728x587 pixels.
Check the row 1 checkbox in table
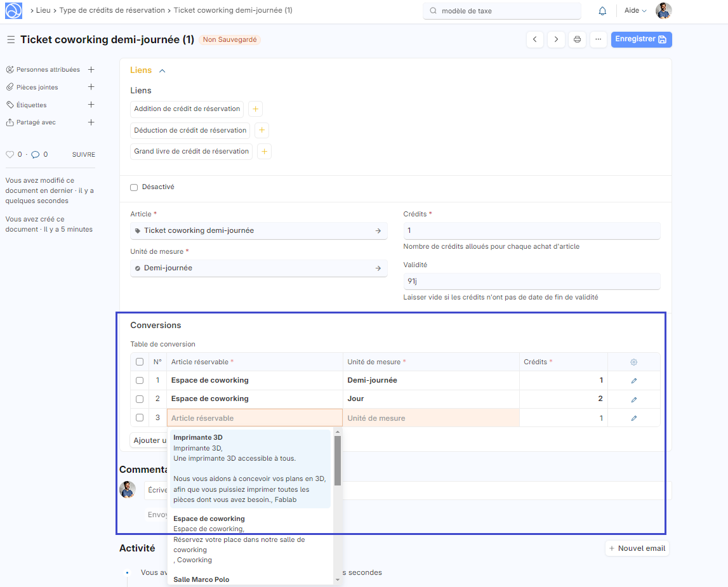pyautogui.click(x=140, y=381)
